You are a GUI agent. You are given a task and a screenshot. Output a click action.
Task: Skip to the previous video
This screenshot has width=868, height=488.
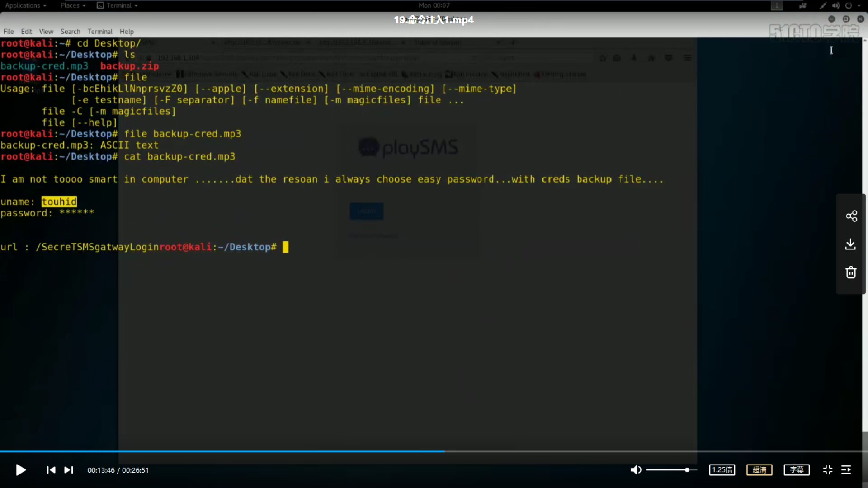tap(51, 470)
